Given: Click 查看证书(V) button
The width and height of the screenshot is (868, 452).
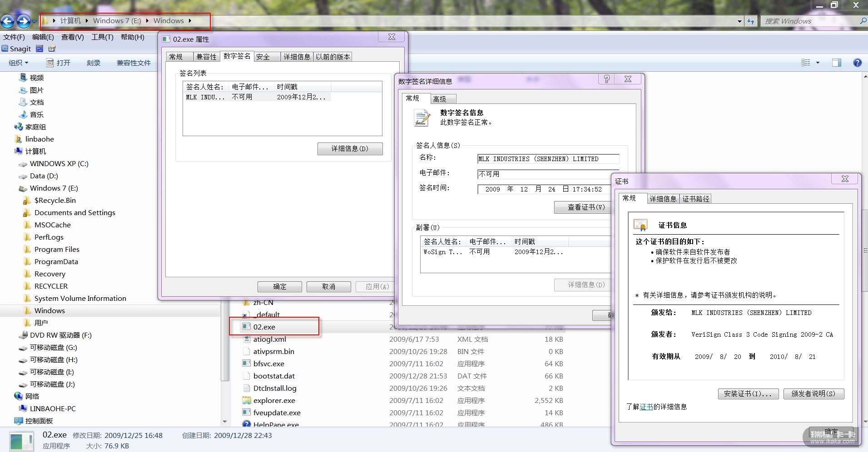Looking at the screenshot, I should coord(583,207).
